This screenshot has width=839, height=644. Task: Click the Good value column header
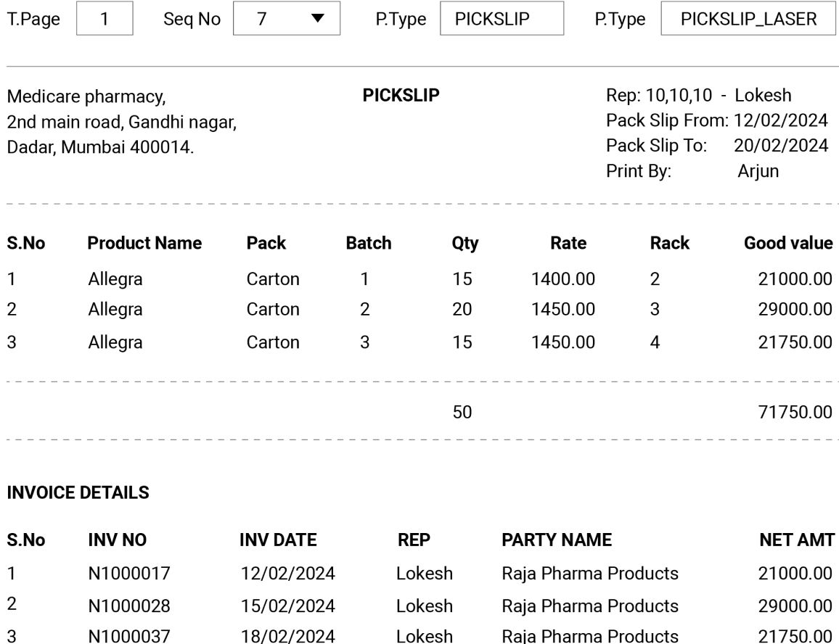tap(782, 243)
